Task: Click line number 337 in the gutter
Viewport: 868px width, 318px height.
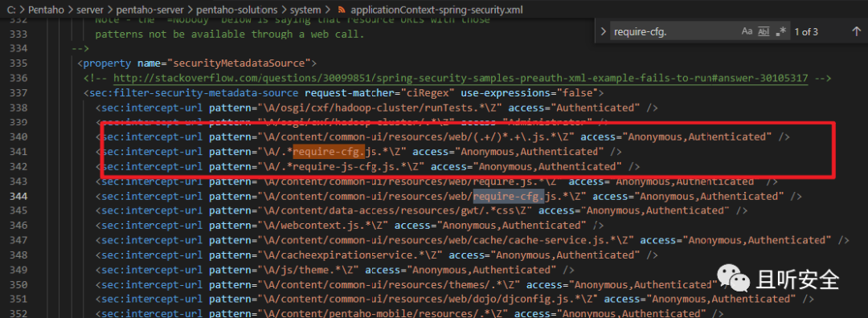Action: pos(18,93)
